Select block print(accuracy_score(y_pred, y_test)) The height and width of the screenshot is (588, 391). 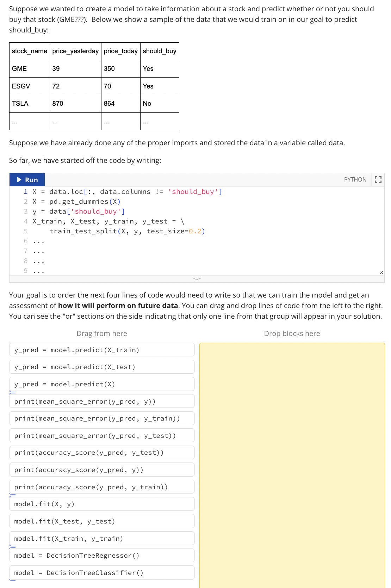(102, 453)
